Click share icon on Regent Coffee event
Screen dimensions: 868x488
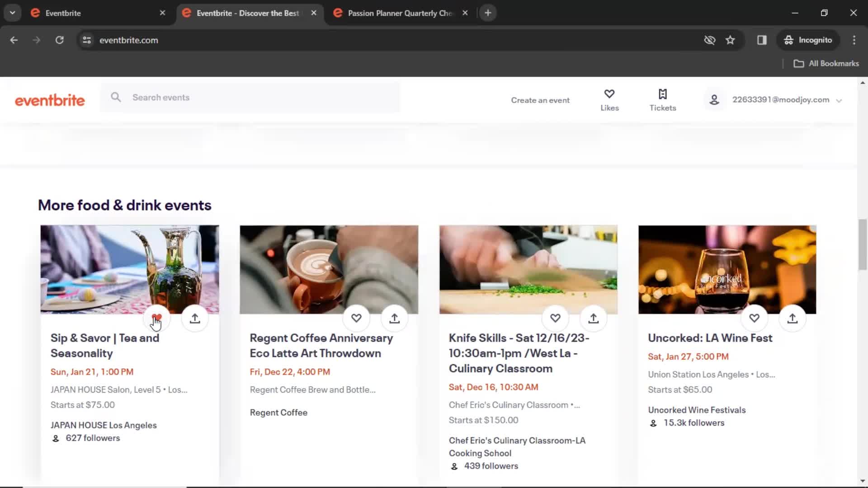click(394, 318)
